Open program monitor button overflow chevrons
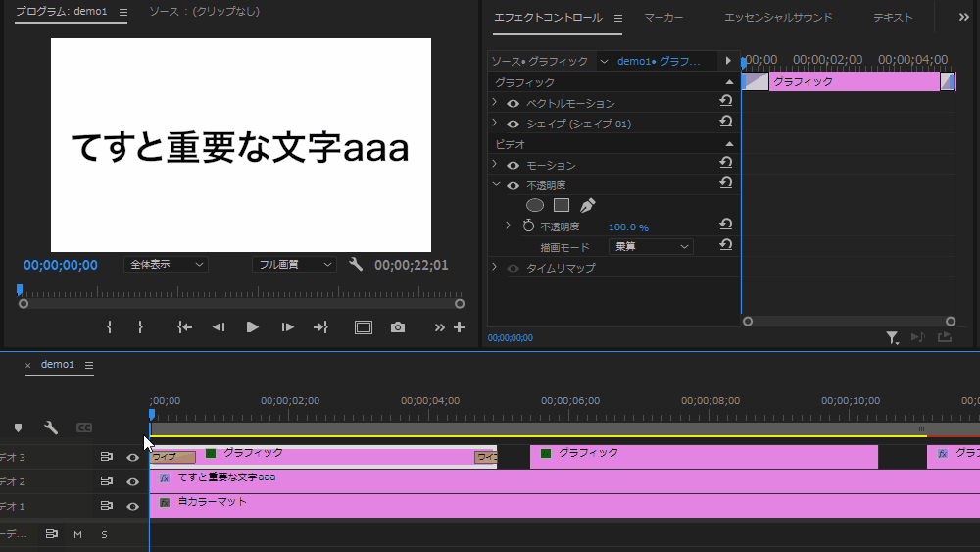Image resolution: width=980 pixels, height=552 pixels. pos(439,327)
